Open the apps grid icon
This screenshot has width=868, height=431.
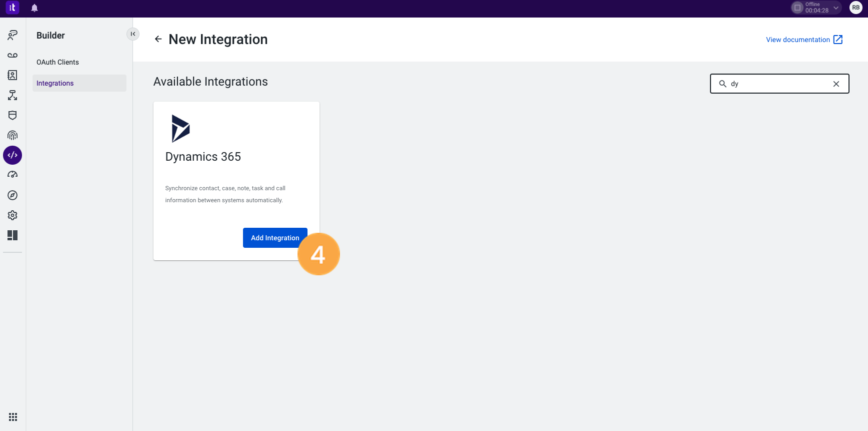[13, 417]
